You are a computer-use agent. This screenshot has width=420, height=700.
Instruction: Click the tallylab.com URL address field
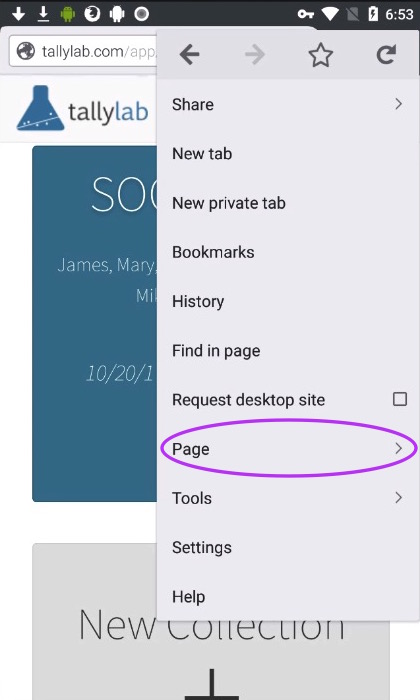coord(83,51)
